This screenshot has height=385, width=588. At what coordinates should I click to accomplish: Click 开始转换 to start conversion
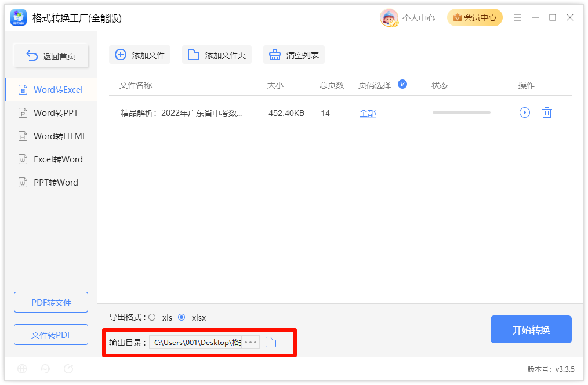coord(531,329)
